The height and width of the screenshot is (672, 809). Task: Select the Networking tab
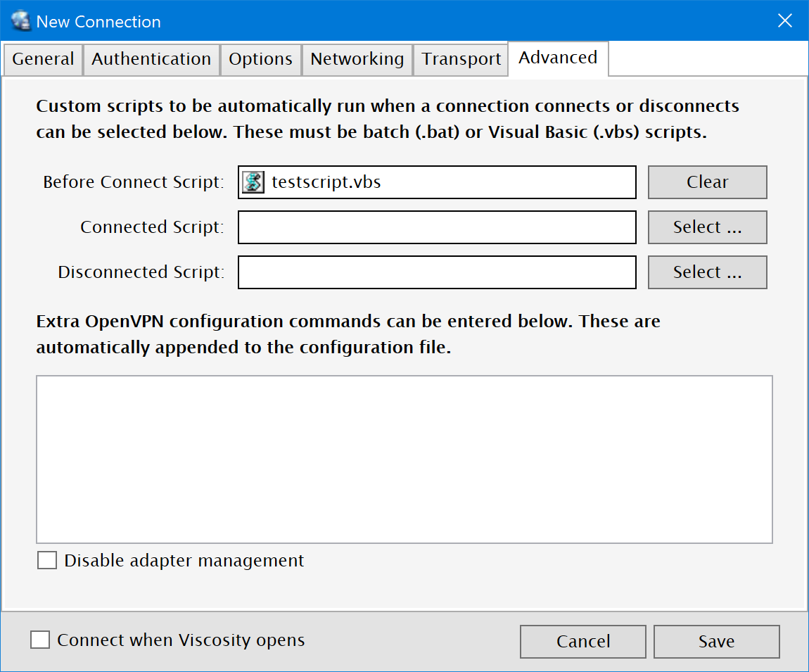[x=357, y=59]
